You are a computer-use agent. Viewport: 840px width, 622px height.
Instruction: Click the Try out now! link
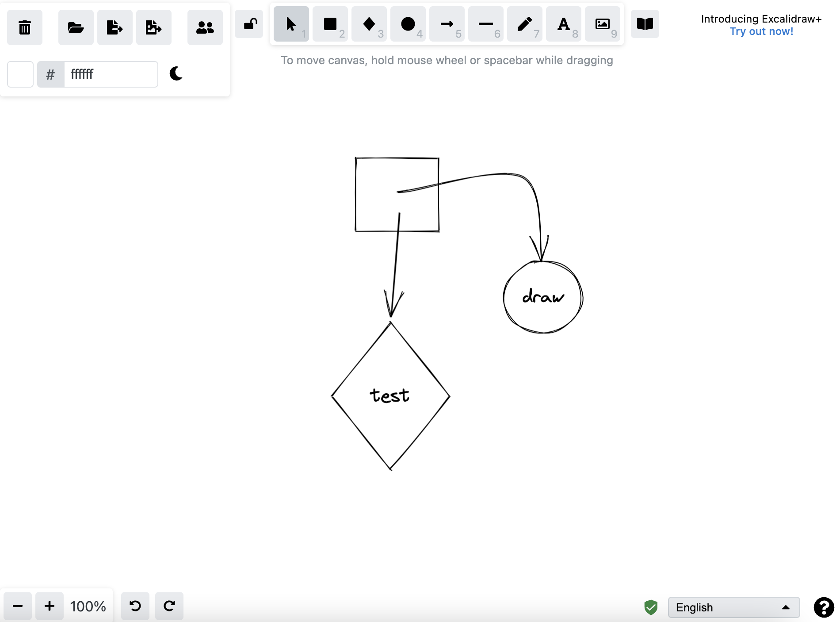coord(761,31)
